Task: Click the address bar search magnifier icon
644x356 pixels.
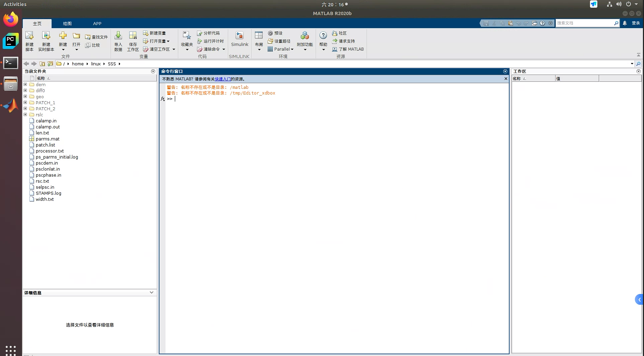Action: [x=638, y=64]
